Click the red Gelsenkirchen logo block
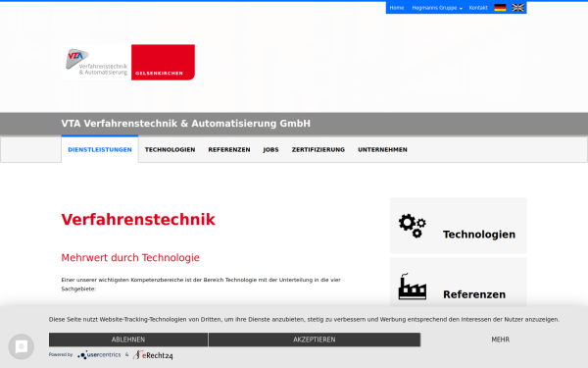This screenshot has width=588, height=368. (x=163, y=62)
